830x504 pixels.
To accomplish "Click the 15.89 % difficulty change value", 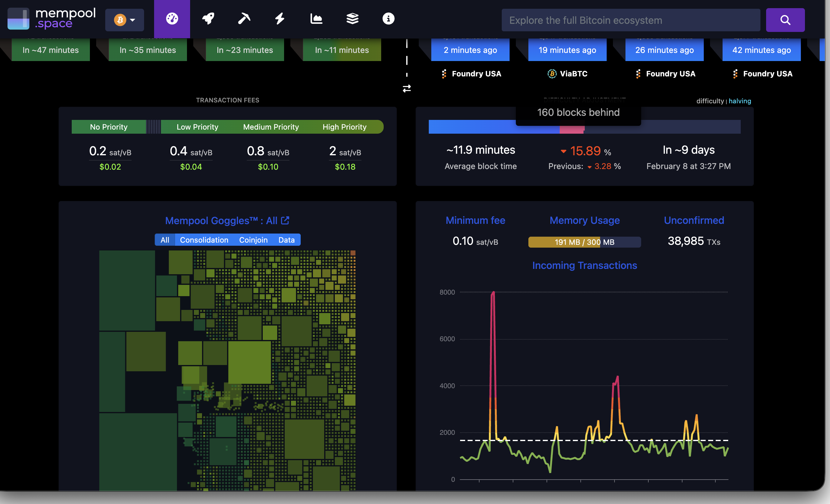I will (585, 151).
